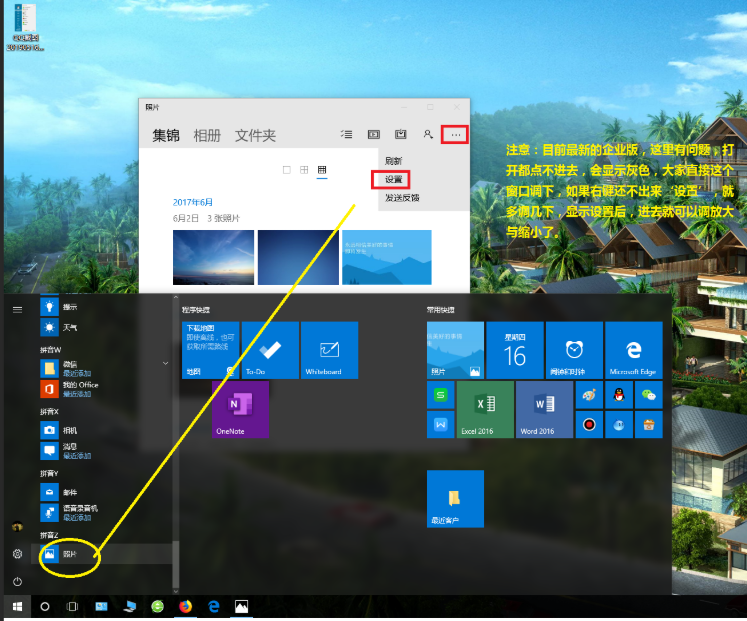The height and width of the screenshot is (621, 747).
Task: Expand the 微信 folder chevron in Start list
Action: [x=165, y=363]
